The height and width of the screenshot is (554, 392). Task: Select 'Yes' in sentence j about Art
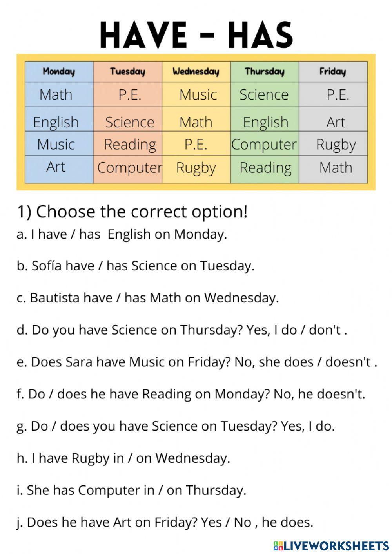point(211,522)
